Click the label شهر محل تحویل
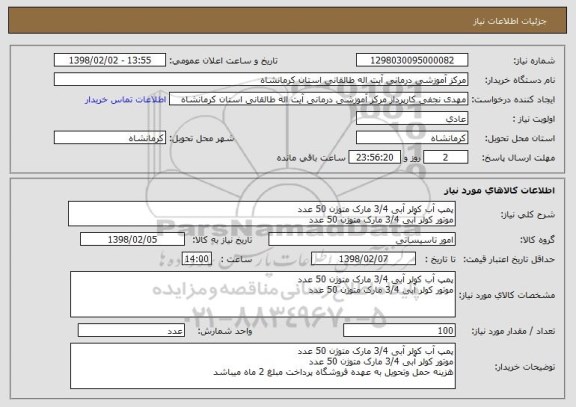This screenshot has height=407, width=576. [202, 138]
